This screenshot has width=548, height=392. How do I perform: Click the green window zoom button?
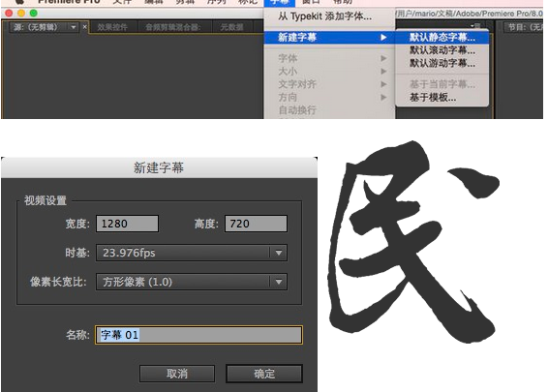point(34,14)
